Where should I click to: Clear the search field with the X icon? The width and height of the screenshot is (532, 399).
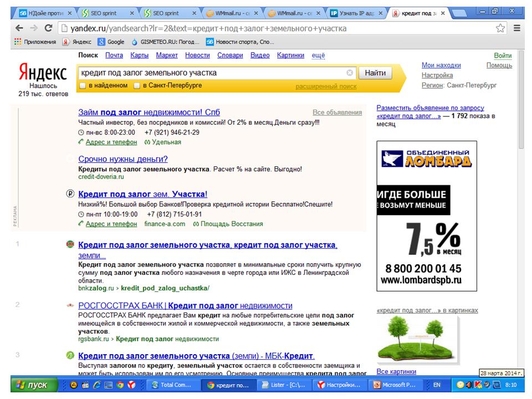350,73
